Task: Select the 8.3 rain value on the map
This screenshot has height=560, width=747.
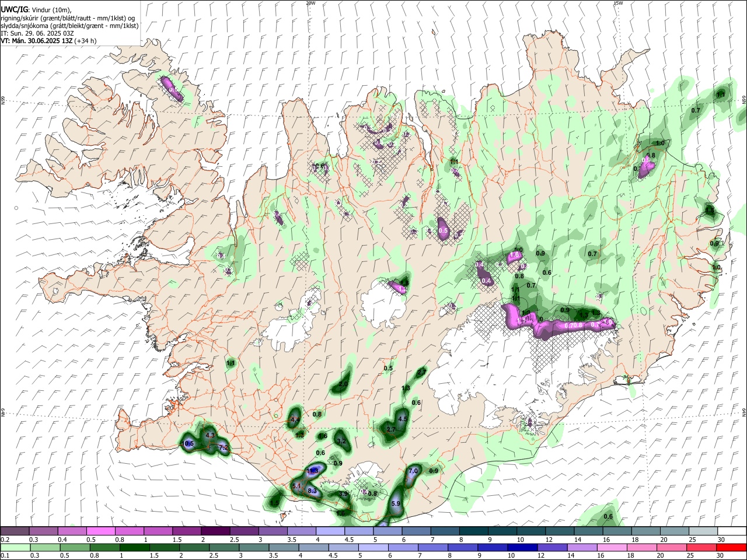Action: [x=312, y=491]
